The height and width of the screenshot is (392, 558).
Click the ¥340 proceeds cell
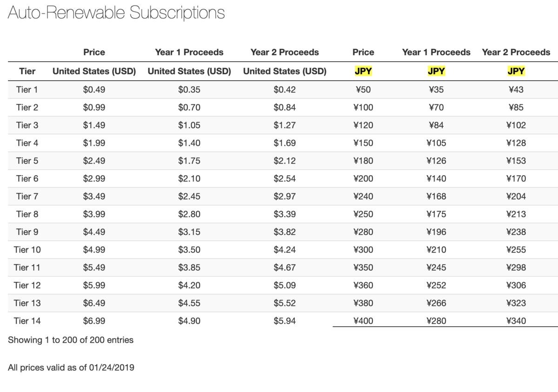click(516, 321)
